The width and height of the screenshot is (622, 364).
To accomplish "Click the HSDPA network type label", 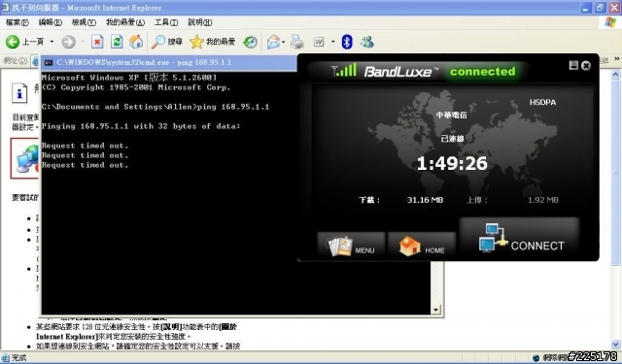I will point(542,102).
